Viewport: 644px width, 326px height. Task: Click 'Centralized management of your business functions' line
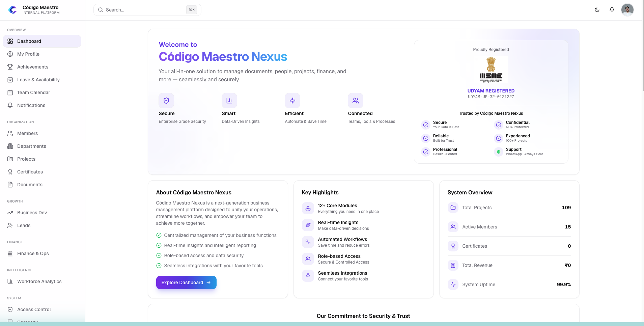tap(220, 235)
